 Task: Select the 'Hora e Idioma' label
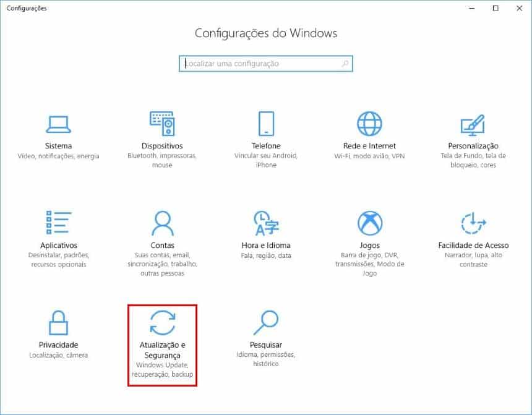tap(267, 246)
